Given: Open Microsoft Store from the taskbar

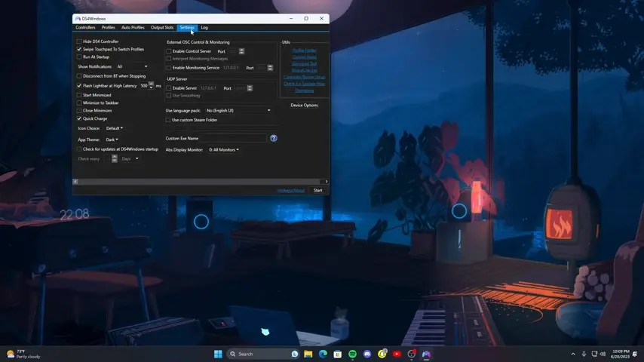Looking at the screenshot, I should 338,354.
